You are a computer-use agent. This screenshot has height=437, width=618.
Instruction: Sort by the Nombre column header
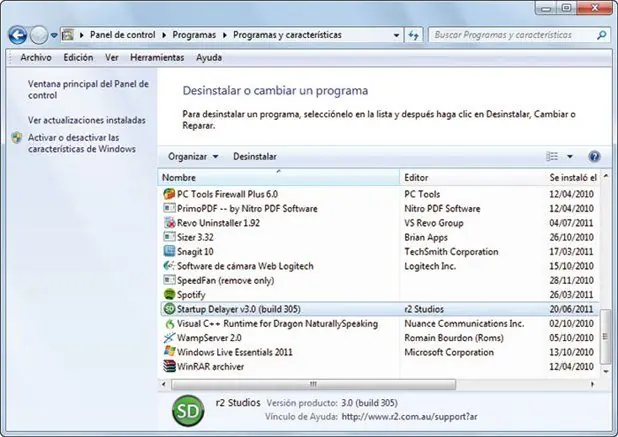[278, 177]
